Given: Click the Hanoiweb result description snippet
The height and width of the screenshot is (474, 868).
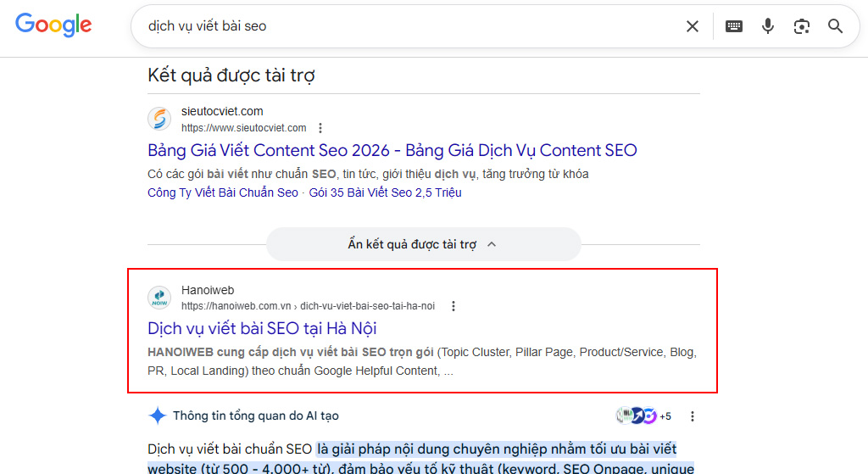Looking at the screenshot, I should coord(422,361).
